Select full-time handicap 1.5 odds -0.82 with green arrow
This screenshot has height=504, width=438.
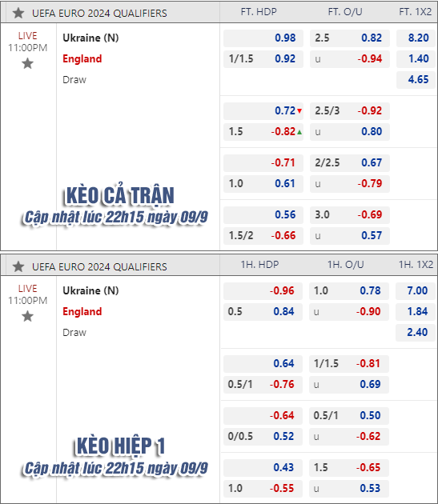263,132
